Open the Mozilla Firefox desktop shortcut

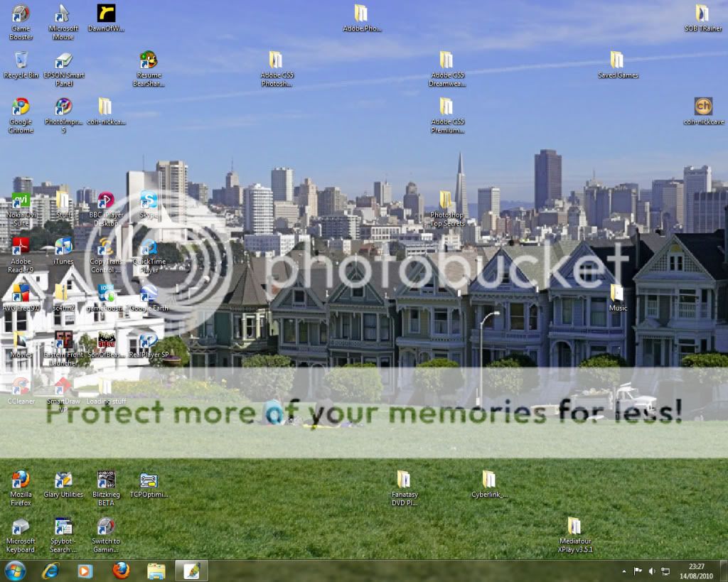[x=21, y=480]
